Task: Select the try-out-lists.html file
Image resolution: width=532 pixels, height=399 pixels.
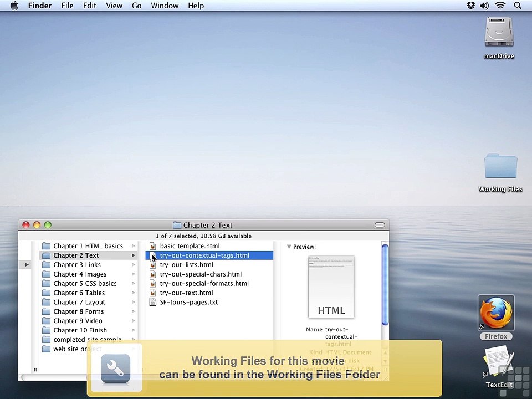Action: point(186,265)
